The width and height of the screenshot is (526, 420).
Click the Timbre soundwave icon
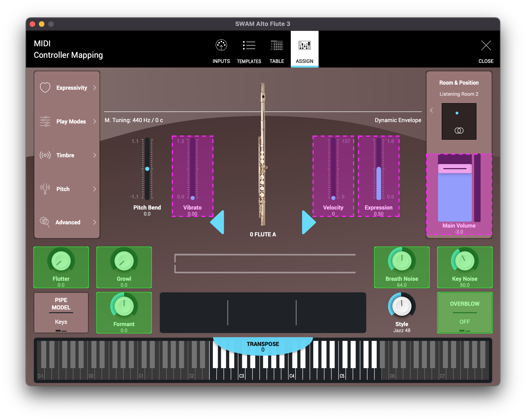click(x=45, y=155)
